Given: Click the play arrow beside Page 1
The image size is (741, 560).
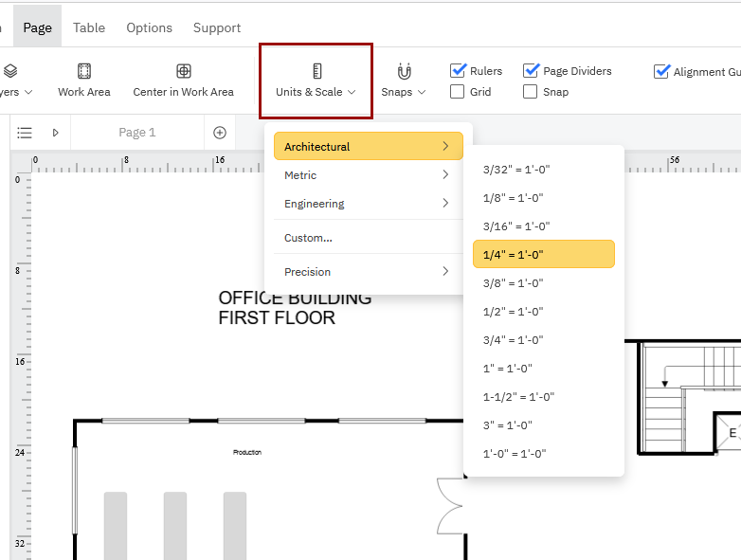Looking at the screenshot, I should coord(55,133).
